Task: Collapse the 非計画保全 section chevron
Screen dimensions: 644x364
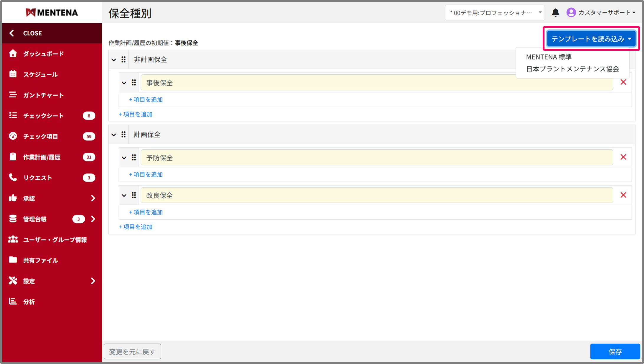Action: 114,60
